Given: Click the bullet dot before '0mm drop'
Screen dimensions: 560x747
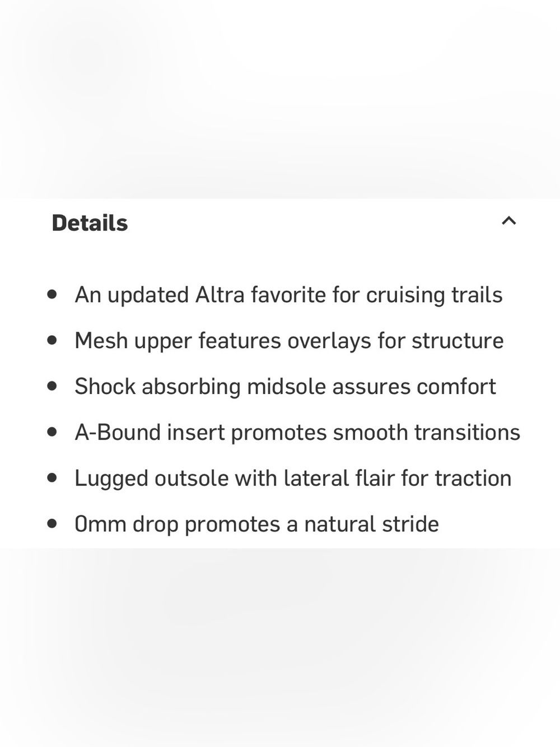Looking at the screenshot, I should point(52,524).
